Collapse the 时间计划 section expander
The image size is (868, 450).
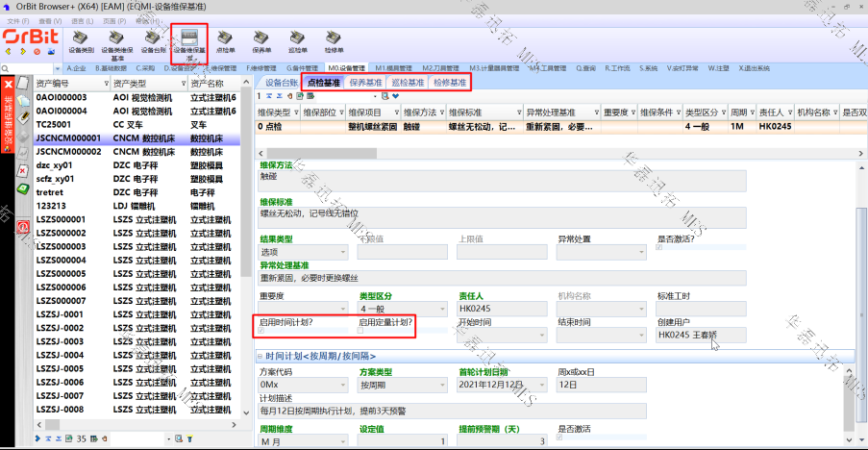click(x=260, y=357)
